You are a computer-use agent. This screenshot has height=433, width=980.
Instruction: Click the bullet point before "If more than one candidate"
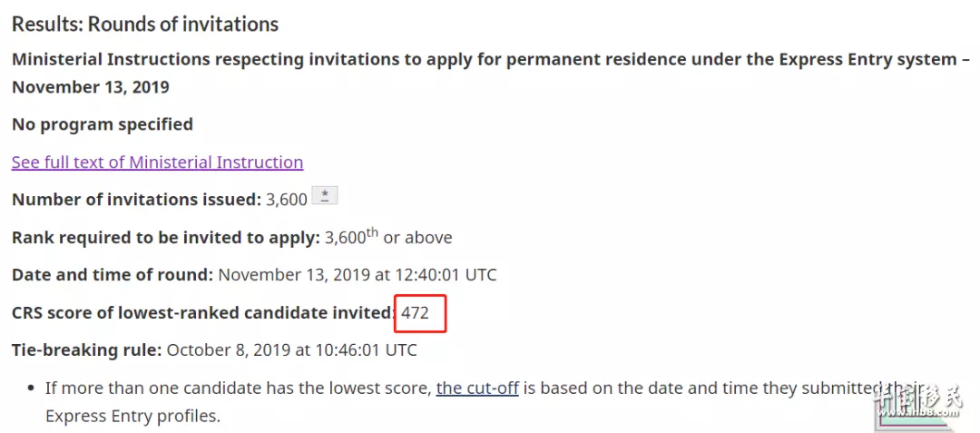click(x=31, y=389)
